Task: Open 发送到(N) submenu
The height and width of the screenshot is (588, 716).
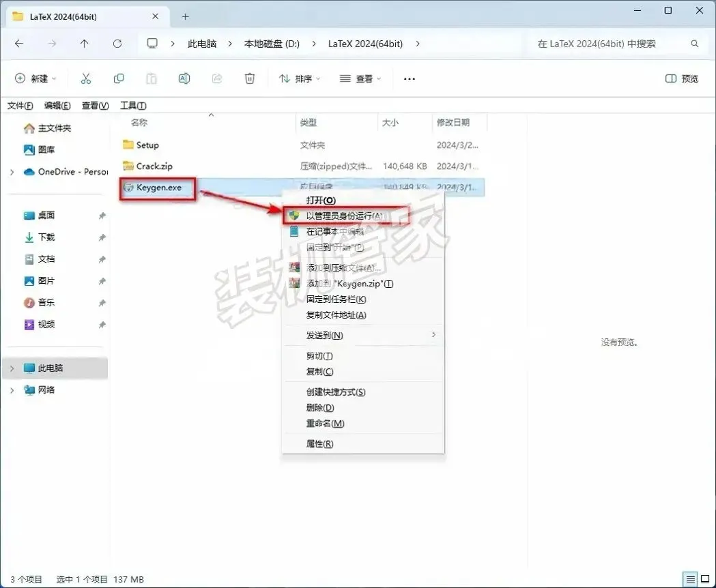Action: (363, 335)
